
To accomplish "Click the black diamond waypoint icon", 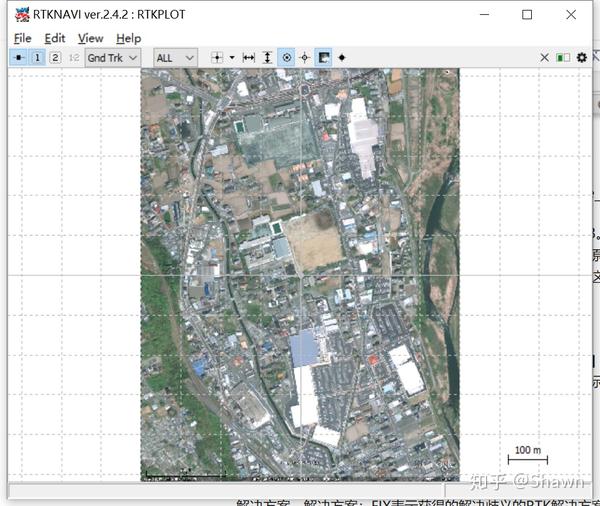I will click(342, 58).
